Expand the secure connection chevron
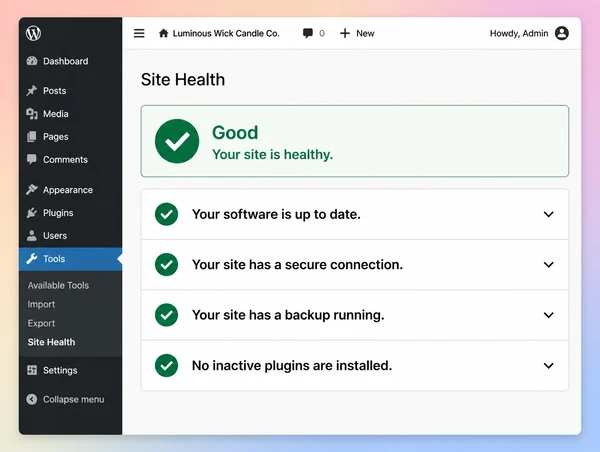Screen dimensions: 600x452 [x=549, y=265]
